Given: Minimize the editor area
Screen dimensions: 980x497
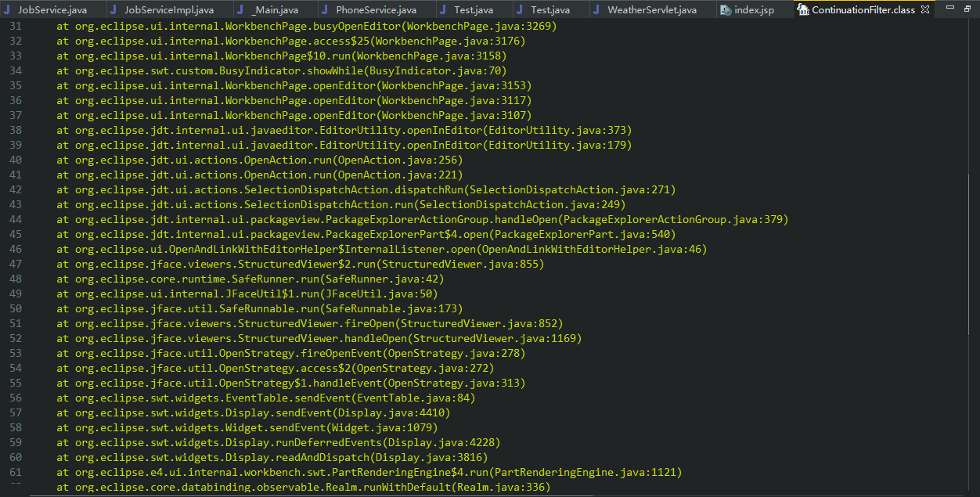Looking at the screenshot, I should point(950,8).
